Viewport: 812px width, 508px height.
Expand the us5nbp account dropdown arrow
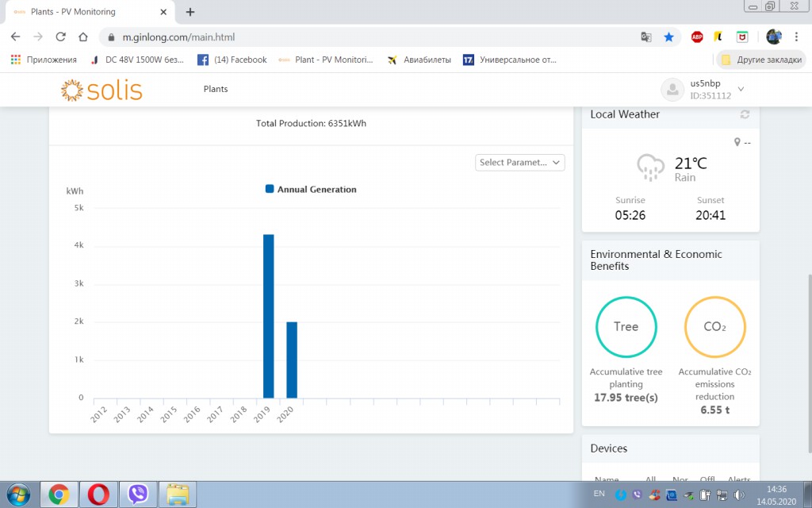[741, 89]
